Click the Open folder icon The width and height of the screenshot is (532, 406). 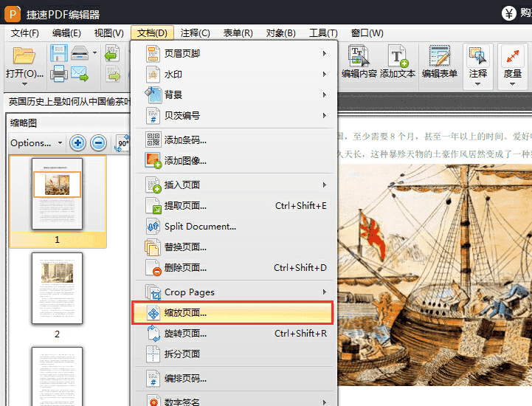[x=24, y=55]
